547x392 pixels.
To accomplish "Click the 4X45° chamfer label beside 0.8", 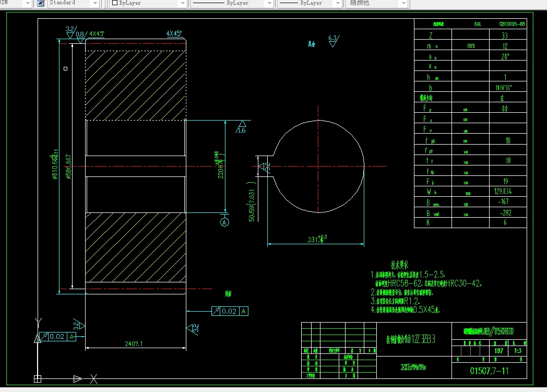I will (97, 34).
